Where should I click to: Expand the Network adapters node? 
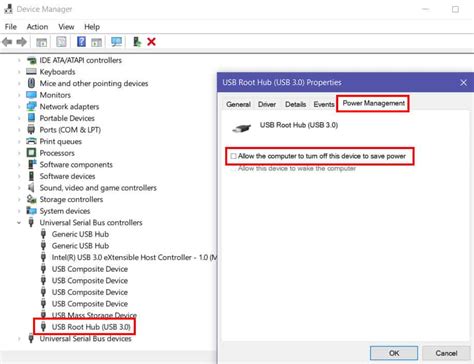19,107
